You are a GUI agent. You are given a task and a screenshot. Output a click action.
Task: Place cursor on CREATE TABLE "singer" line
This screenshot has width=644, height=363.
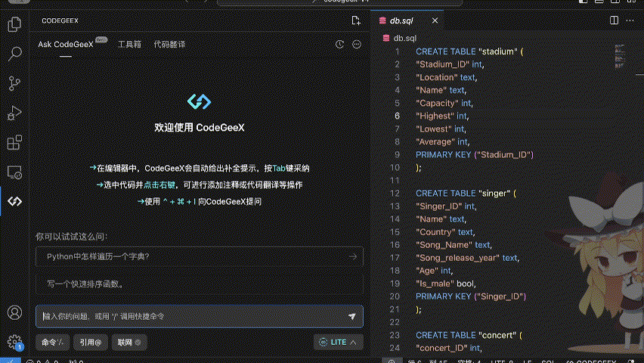pos(466,193)
